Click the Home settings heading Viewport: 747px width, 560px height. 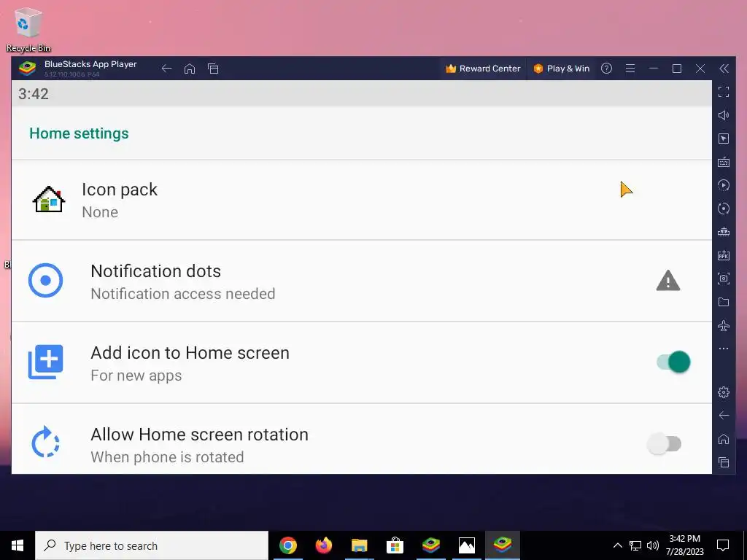(x=79, y=133)
